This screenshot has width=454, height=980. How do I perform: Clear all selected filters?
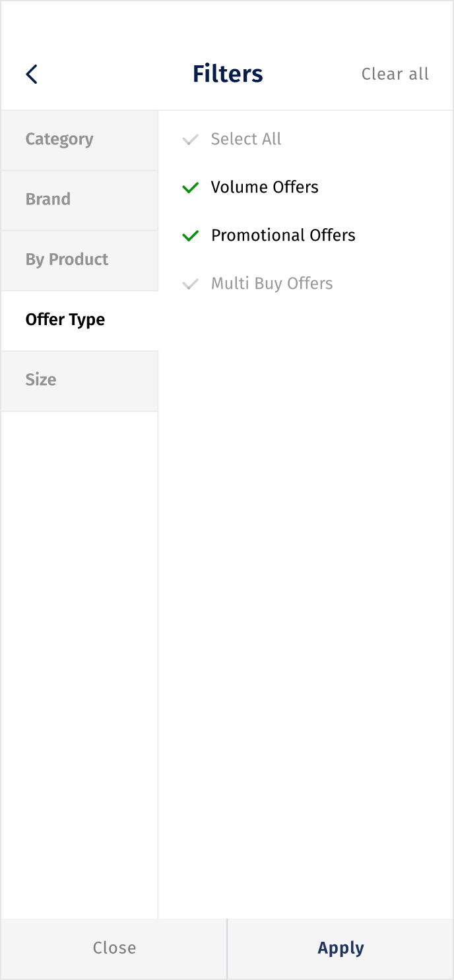pyautogui.click(x=395, y=74)
